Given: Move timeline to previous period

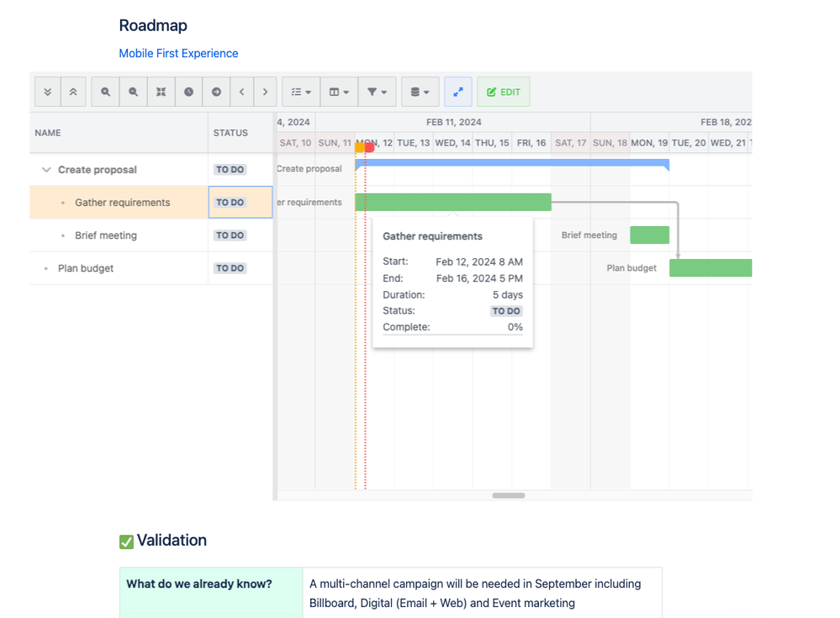Looking at the screenshot, I should point(242,92).
